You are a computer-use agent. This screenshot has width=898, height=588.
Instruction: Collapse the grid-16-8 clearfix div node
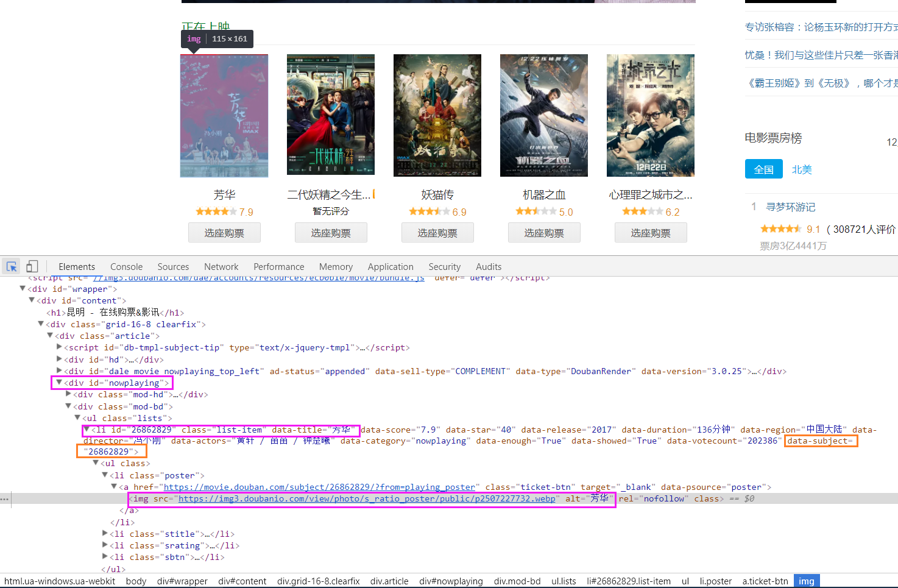[x=41, y=324]
